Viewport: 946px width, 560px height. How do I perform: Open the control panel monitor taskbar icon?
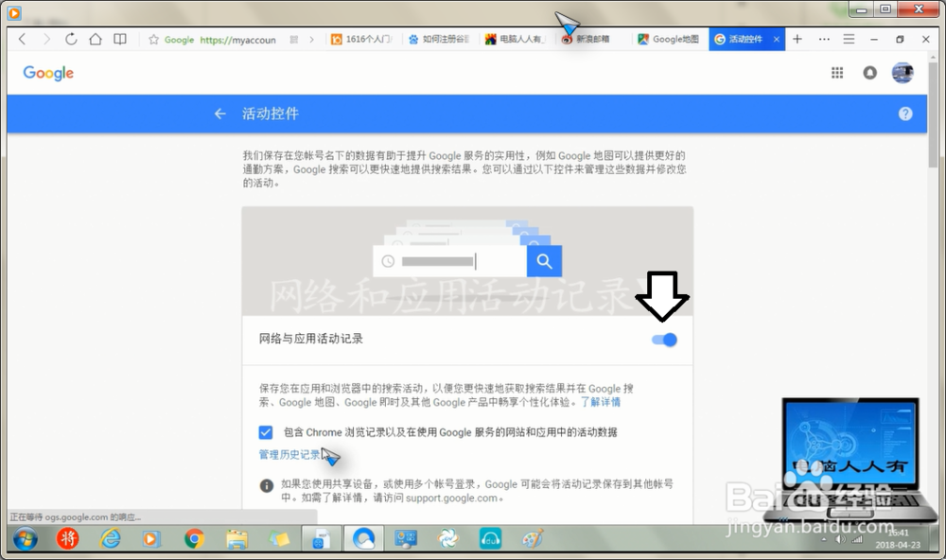(406, 539)
